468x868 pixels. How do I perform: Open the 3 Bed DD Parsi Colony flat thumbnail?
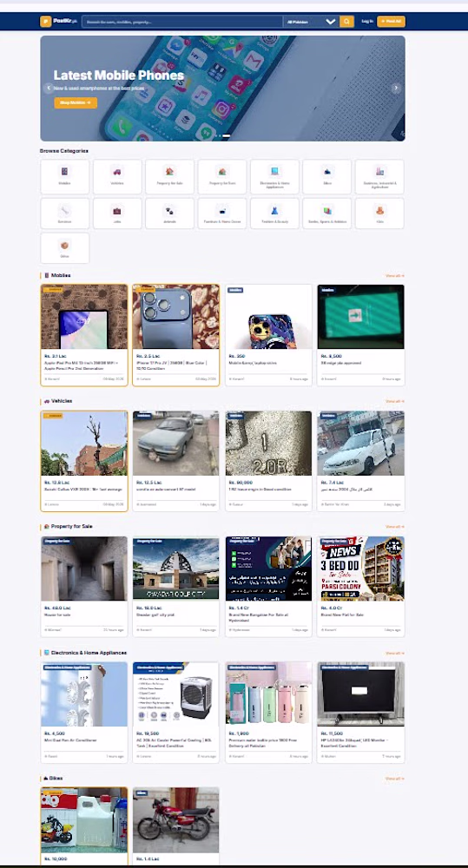pyautogui.click(x=360, y=569)
